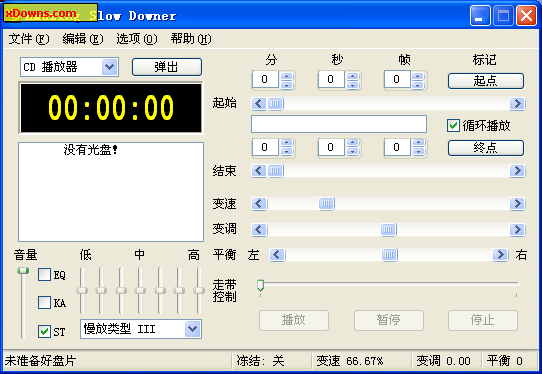
Task: Increase end frames spinner up arrow
Action: click(418, 143)
